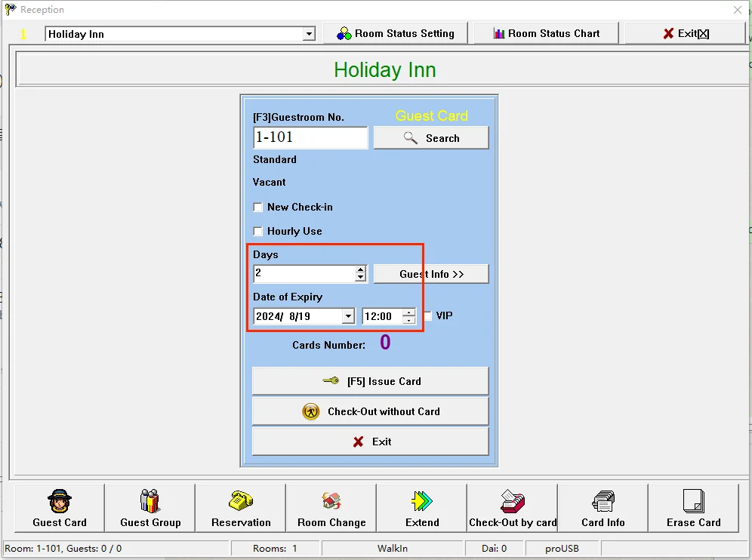This screenshot has width=752, height=560.
Task: Click the Guest Info >> button
Action: coord(431,274)
